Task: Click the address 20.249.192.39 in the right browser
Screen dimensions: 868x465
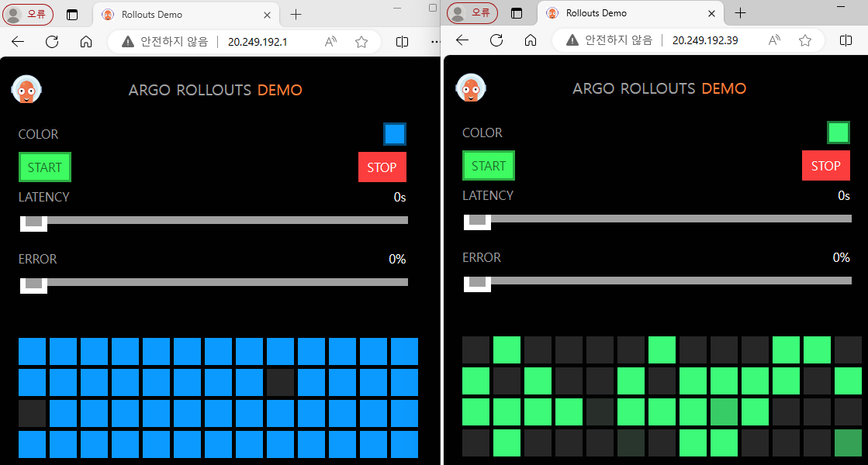Action: (x=705, y=40)
